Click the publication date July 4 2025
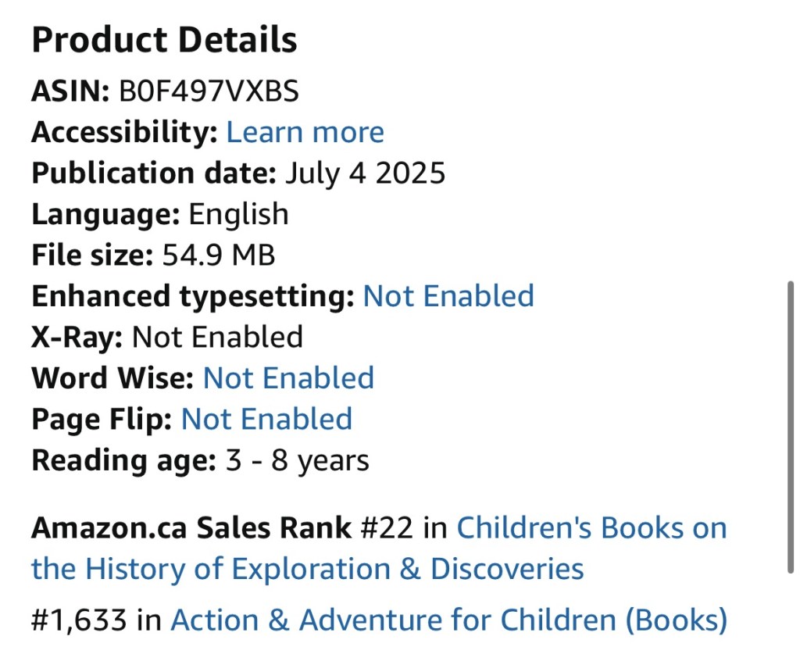 [365, 173]
